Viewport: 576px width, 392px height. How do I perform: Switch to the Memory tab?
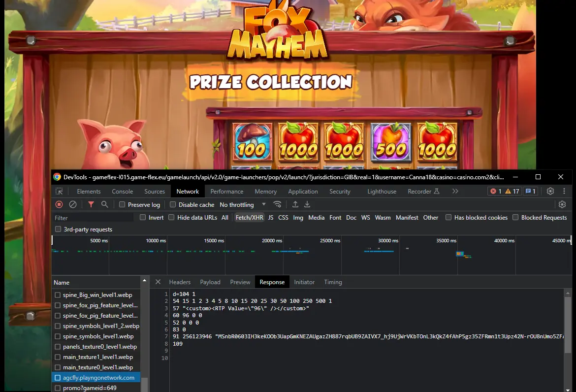point(265,192)
